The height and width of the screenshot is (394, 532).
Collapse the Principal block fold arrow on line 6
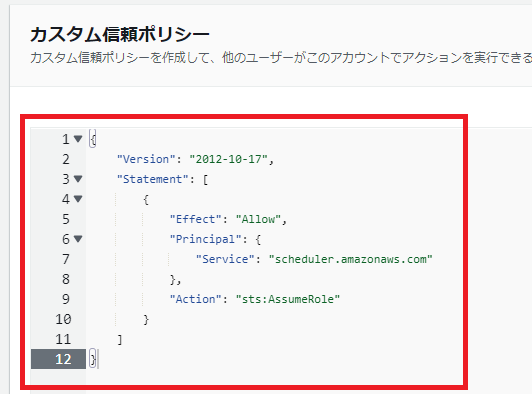pyautogui.click(x=78, y=239)
